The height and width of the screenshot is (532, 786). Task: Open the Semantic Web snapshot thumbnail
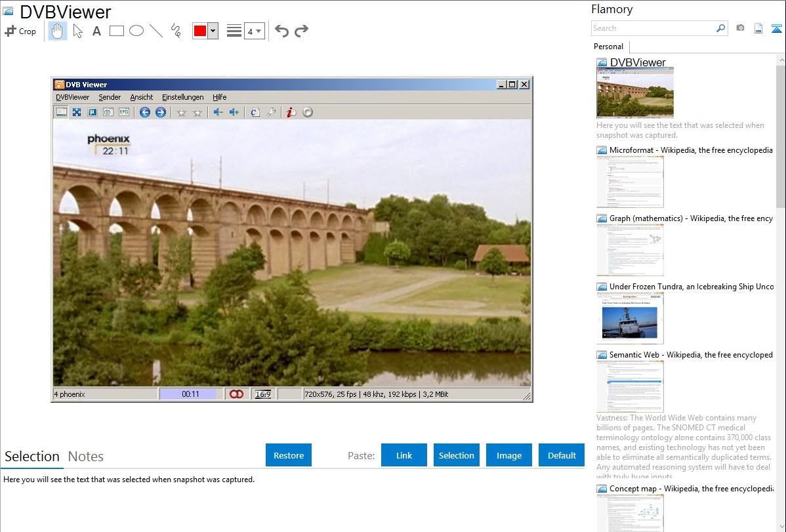(630, 386)
